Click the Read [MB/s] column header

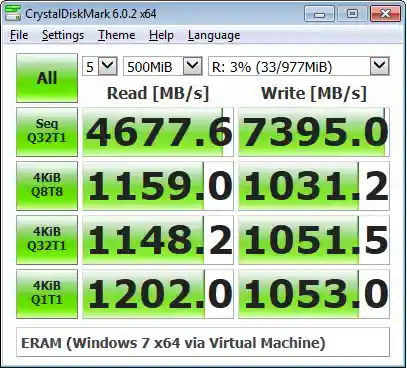pos(158,93)
